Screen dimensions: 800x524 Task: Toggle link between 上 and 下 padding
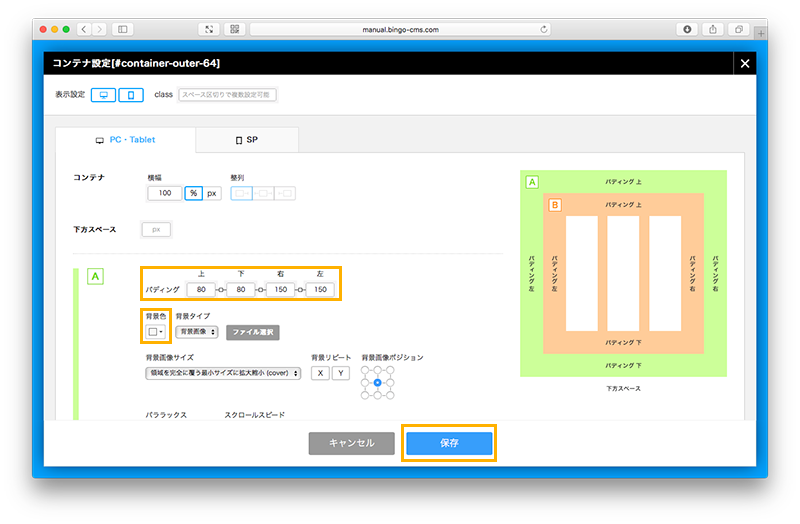[x=221, y=290]
